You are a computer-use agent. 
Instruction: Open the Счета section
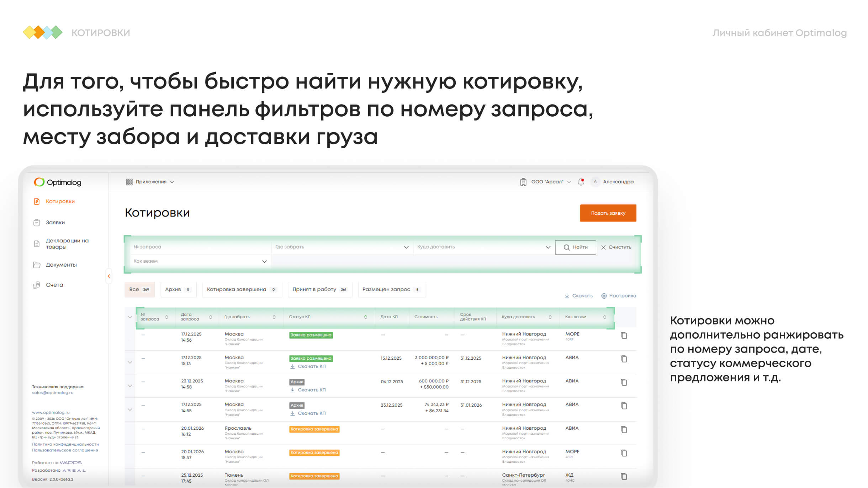[54, 285]
